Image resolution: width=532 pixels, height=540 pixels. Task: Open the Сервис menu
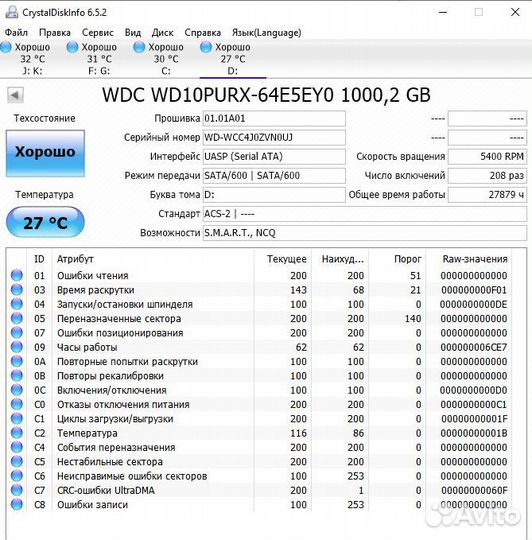(97, 33)
